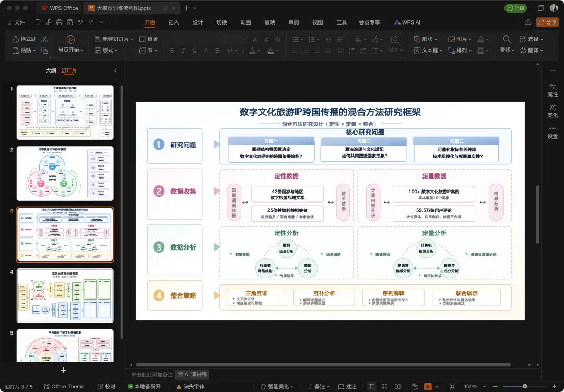The width and height of the screenshot is (564, 392).
Task: Click the Share (分享) button
Action: [x=547, y=22]
